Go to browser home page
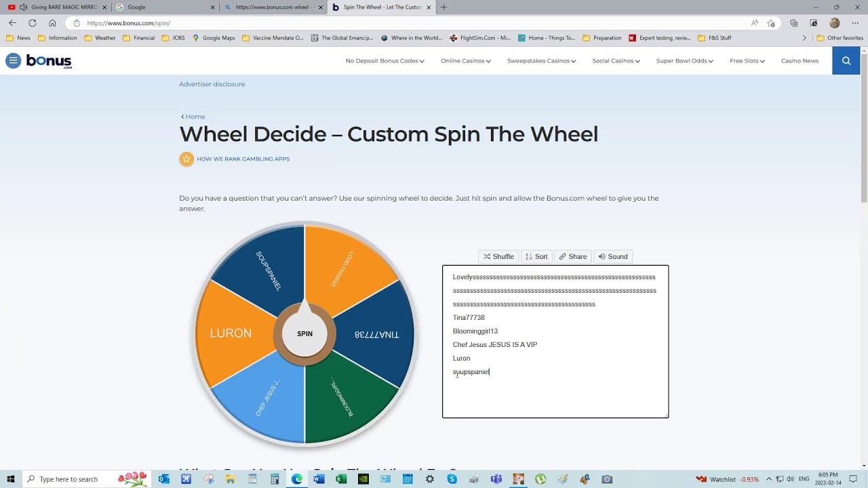Image resolution: width=868 pixels, height=488 pixels. pyautogui.click(x=52, y=23)
